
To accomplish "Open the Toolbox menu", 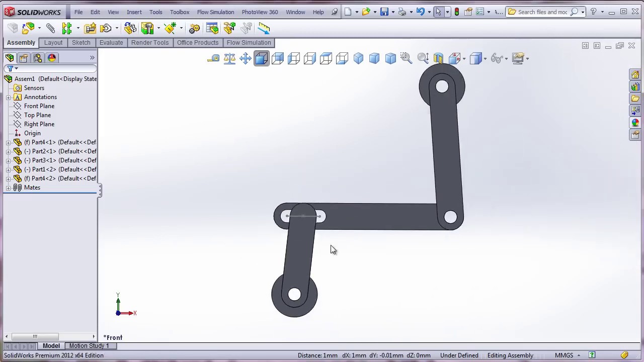I will (180, 12).
